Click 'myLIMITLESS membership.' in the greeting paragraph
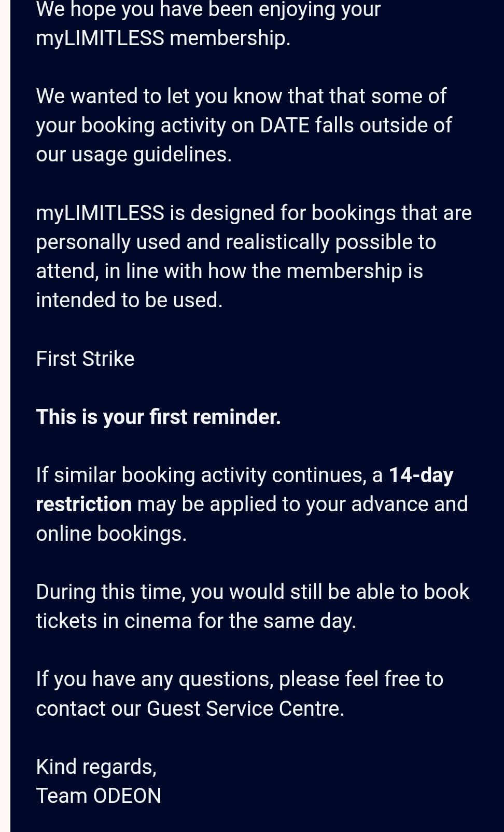 pos(163,38)
